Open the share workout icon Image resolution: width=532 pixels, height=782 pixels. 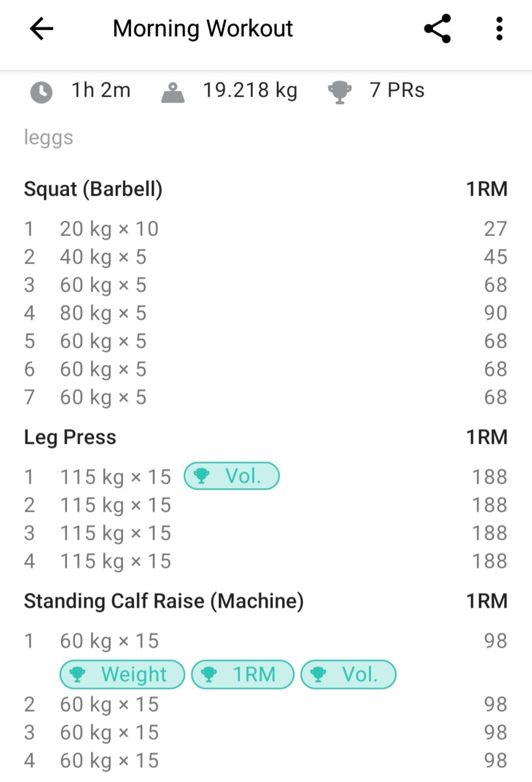[x=438, y=29]
